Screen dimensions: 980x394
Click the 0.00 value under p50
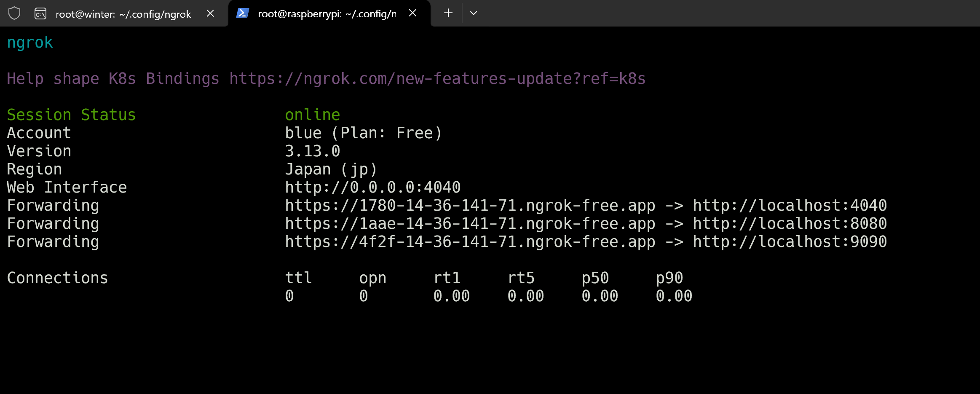point(600,296)
